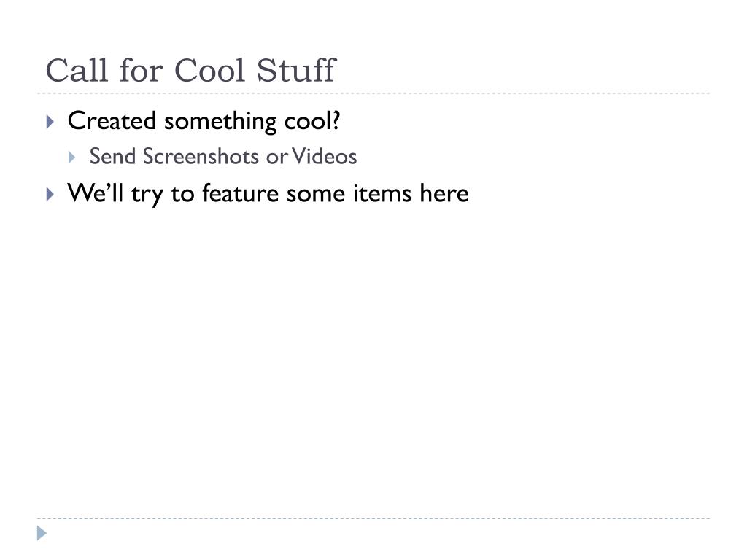Click the word "Stuff" in the title
747x560 pixels.
pyautogui.click(x=296, y=71)
